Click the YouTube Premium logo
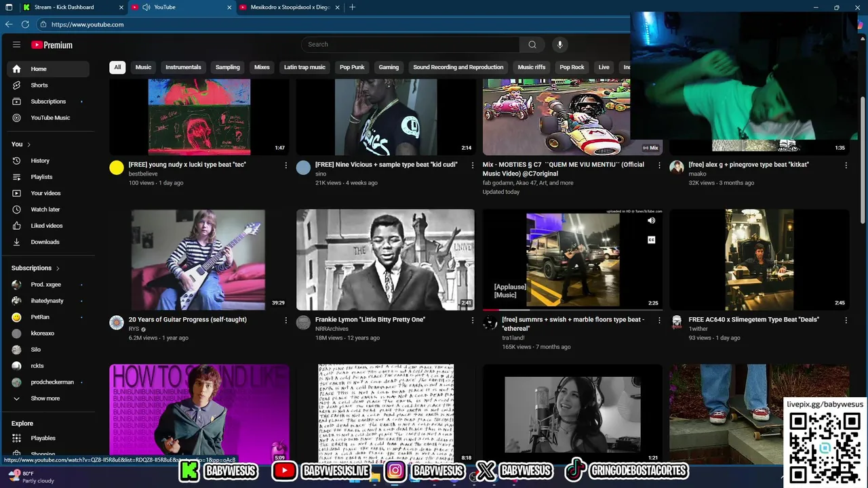The image size is (868, 488). (x=52, y=45)
